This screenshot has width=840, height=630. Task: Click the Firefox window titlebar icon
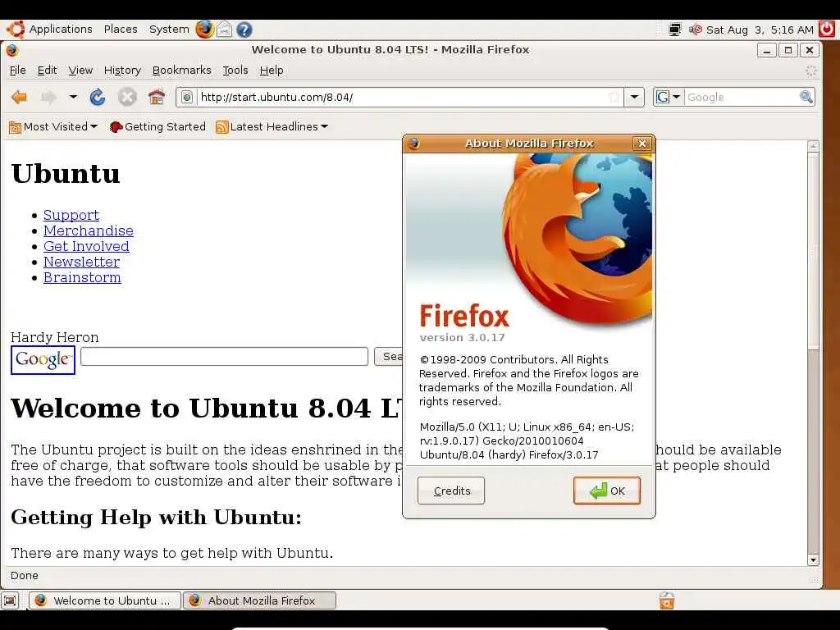pyautogui.click(x=12, y=50)
